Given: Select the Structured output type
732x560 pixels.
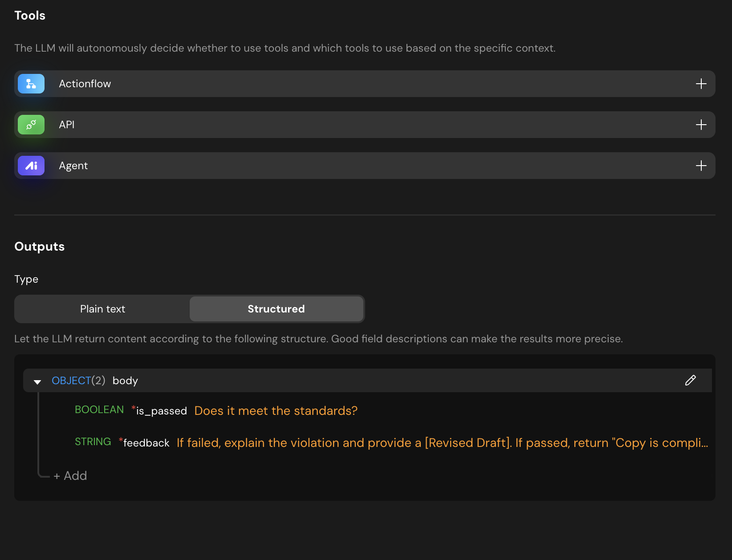Looking at the screenshot, I should tap(276, 309).
